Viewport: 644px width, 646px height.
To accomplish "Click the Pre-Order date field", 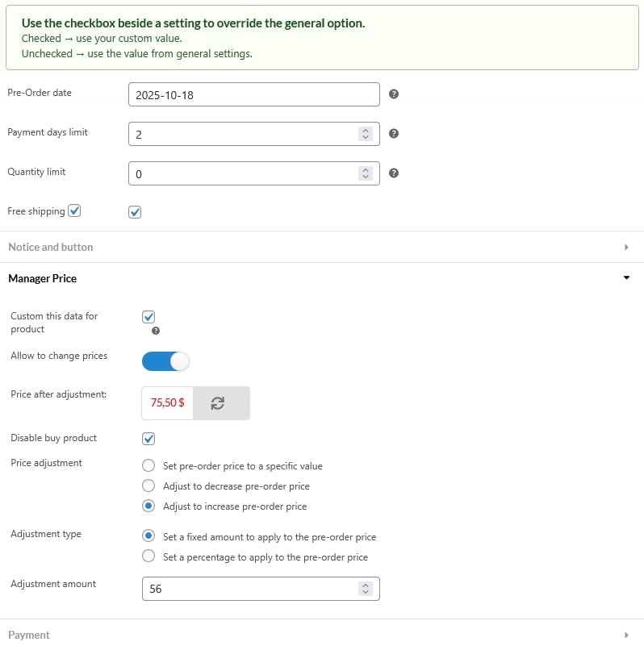I will click(x=253, y=94).
